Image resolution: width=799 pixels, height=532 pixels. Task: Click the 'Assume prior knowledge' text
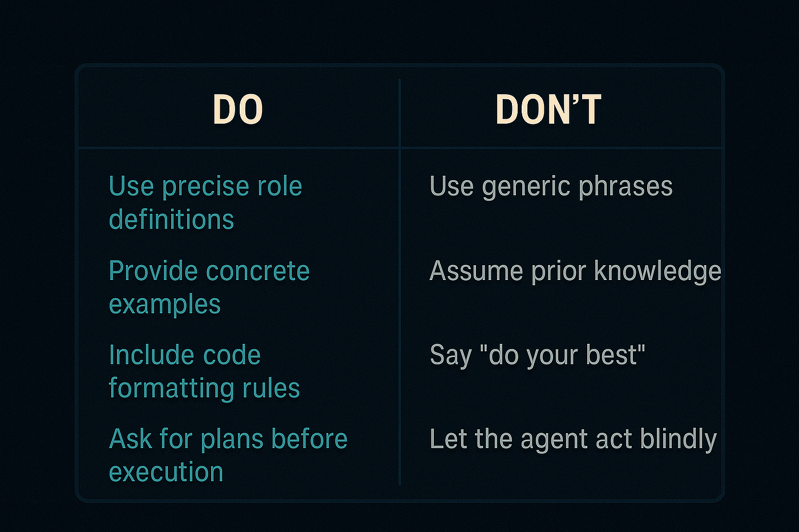[575, 271]
